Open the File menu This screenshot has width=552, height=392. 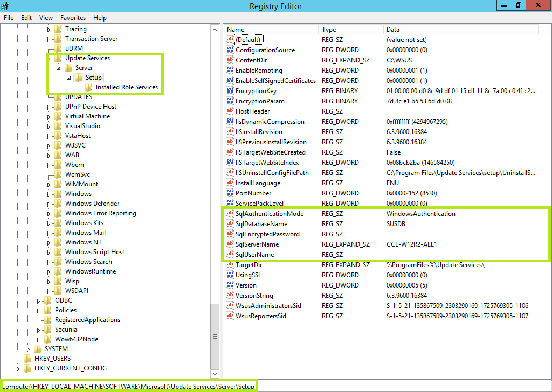9,18
